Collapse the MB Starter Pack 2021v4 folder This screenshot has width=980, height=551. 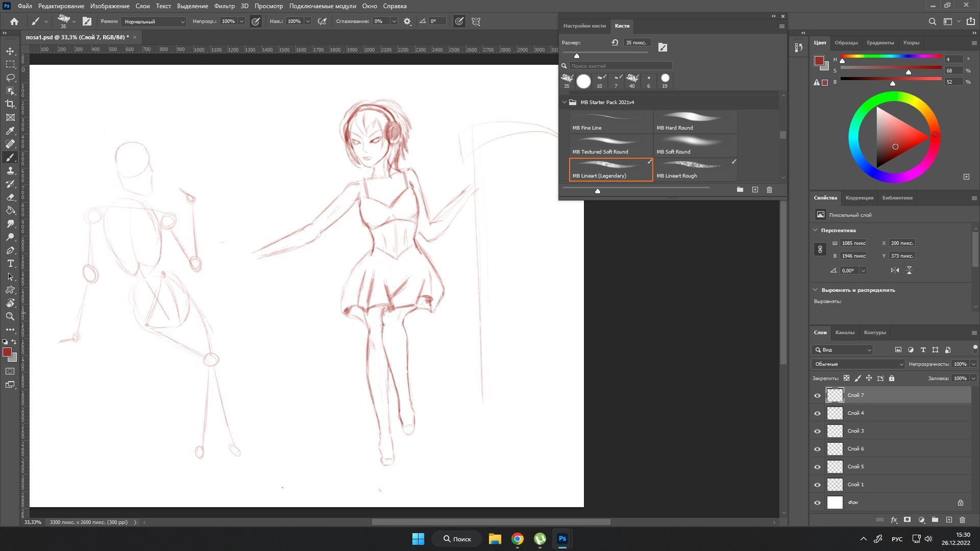(565, 102)
